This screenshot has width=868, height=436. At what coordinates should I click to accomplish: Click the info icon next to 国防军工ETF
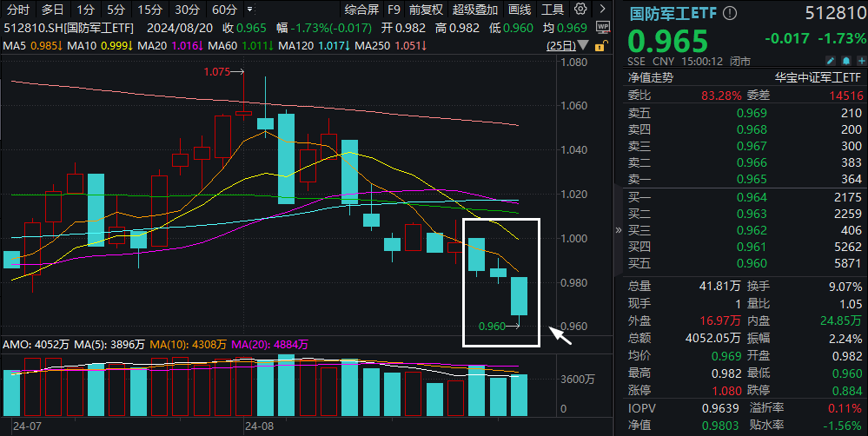(x=729, y=14)
